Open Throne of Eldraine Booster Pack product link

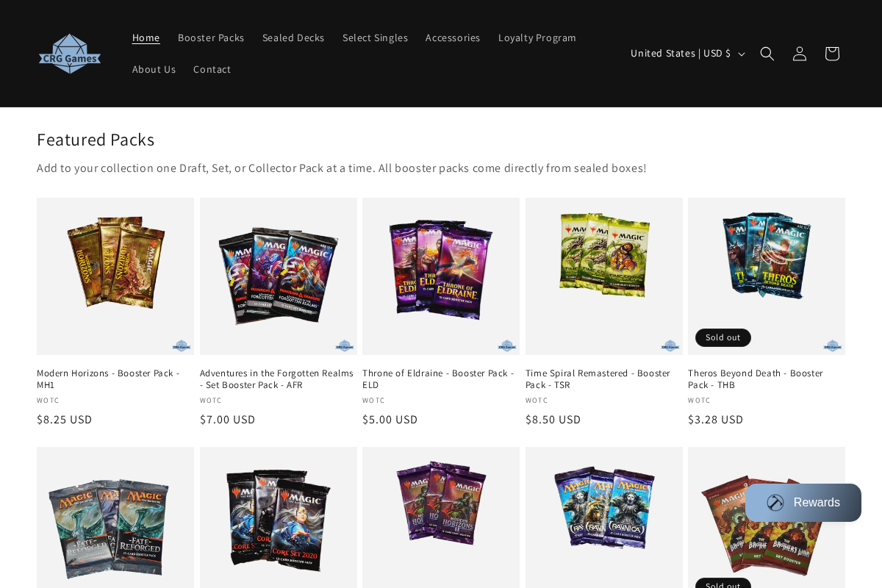438,379
